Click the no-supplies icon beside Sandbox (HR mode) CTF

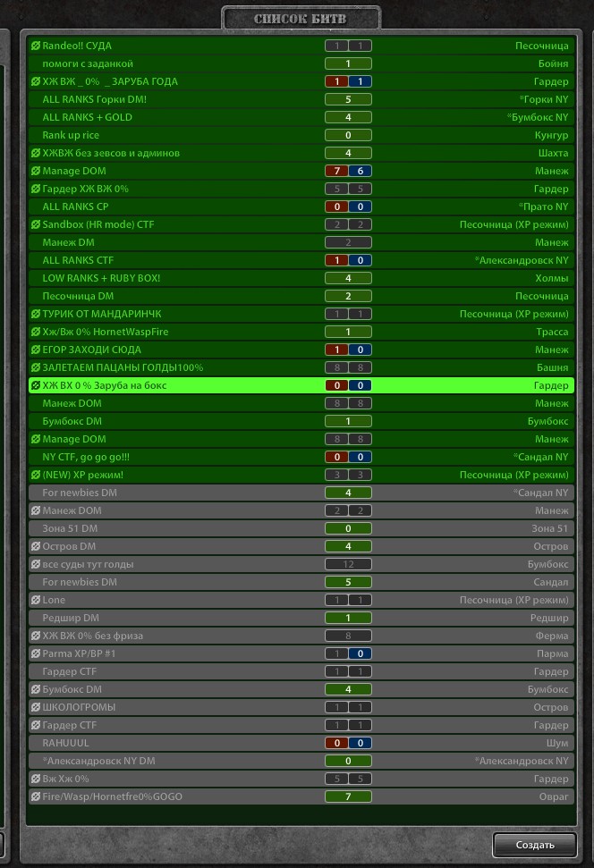click(36, 224)
